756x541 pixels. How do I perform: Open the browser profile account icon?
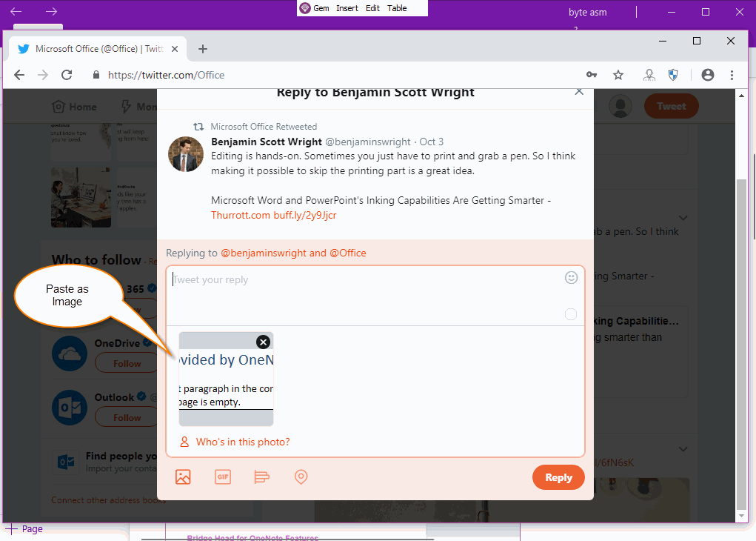708,75
